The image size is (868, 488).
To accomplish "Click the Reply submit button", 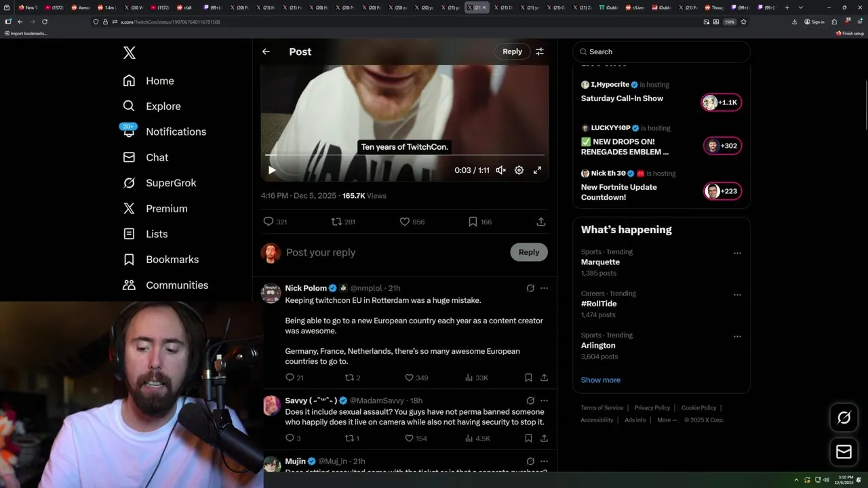I will [529, 252].
